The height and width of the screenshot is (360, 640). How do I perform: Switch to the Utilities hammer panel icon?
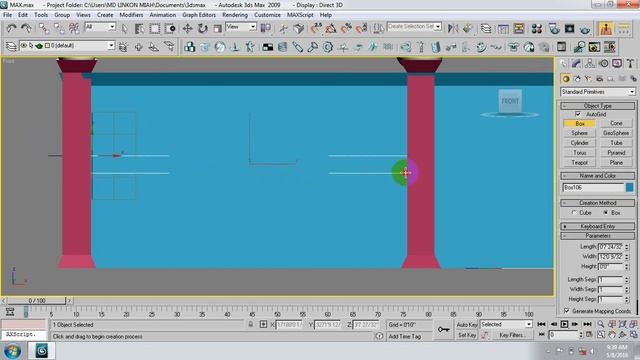tap(631, 64)
